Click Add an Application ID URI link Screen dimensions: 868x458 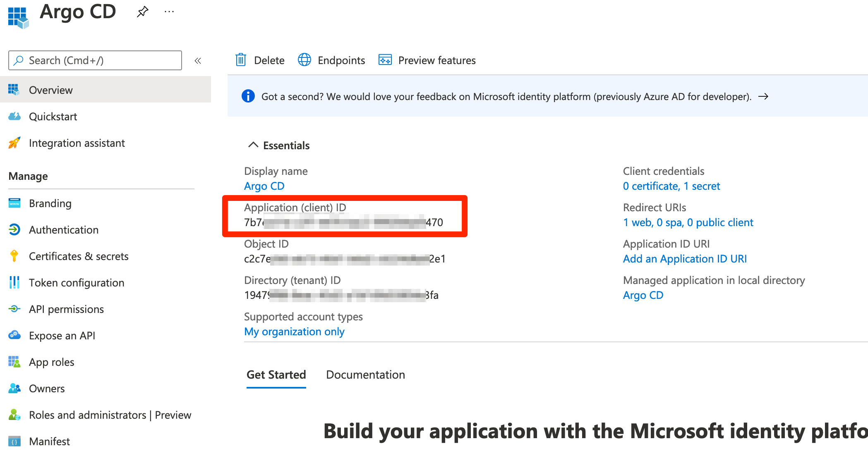pos(685,259)
